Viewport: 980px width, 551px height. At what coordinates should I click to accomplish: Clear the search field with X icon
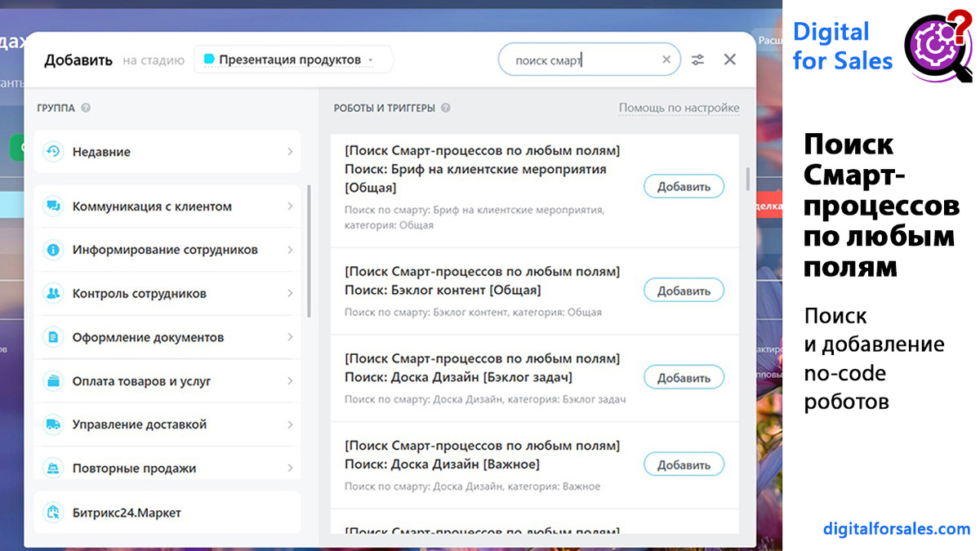(666, 60)
